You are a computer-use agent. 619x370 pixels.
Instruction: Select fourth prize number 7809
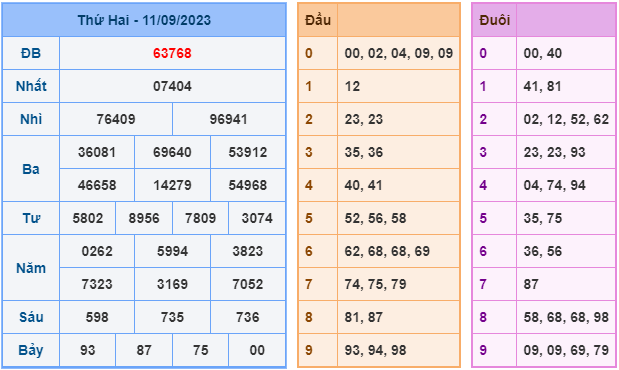(x=201, y=218)
